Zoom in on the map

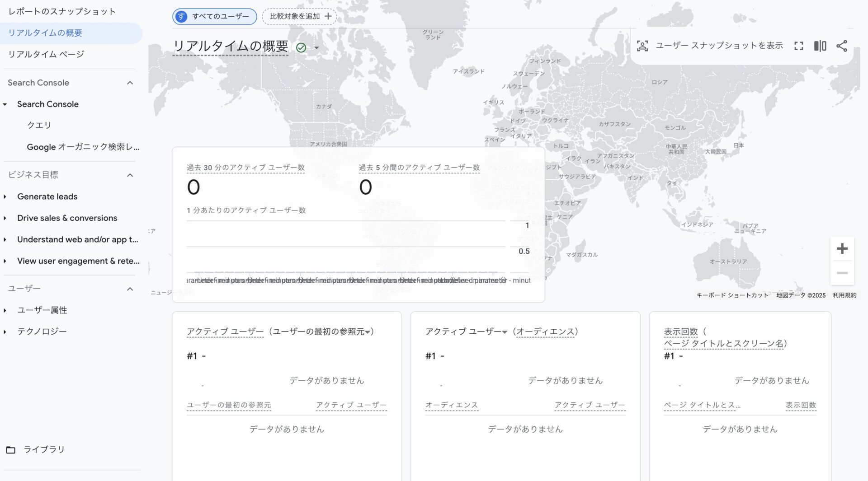[842, 249]
